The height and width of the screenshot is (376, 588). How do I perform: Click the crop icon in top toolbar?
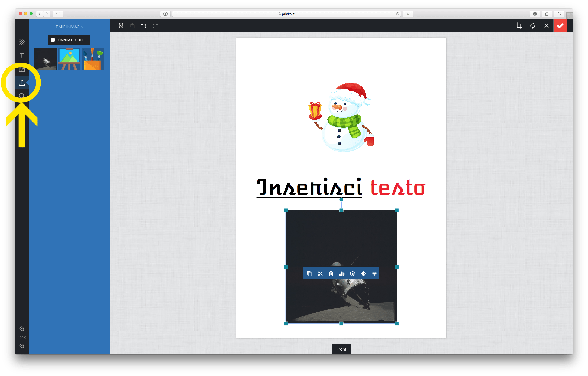(x=519, y=26)
